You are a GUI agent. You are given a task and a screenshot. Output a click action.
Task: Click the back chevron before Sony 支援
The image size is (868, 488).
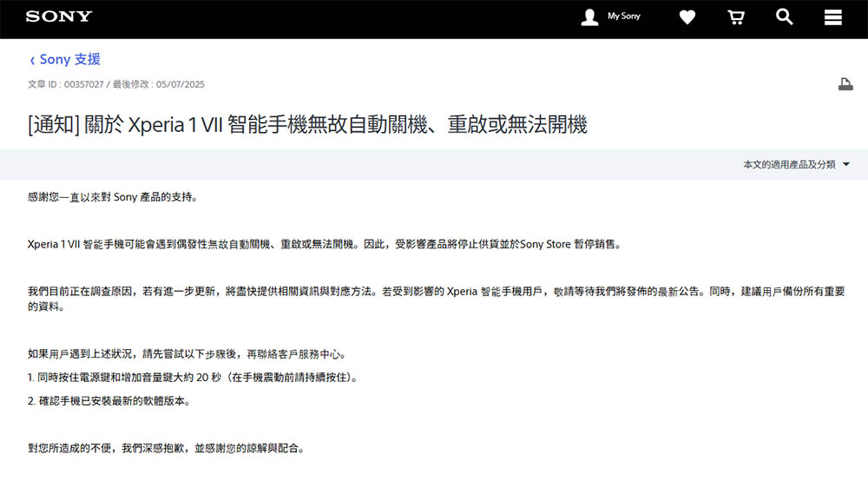pyautogui.click(x=32, y=61)
